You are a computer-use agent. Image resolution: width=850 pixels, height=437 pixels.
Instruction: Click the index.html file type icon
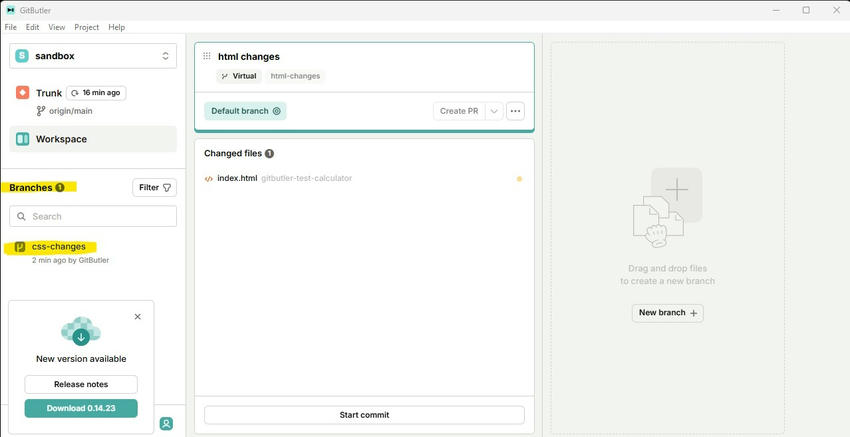209,179
